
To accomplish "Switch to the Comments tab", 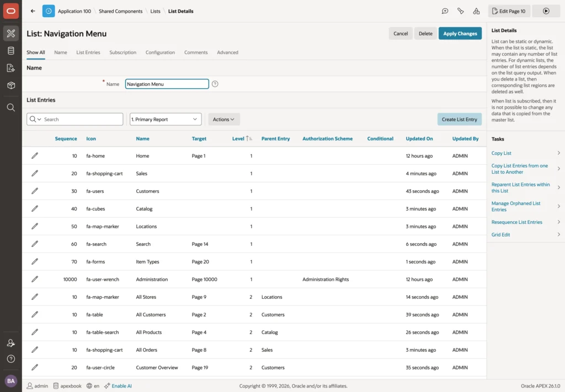I will pyautogui.click(x=196, y=52).
